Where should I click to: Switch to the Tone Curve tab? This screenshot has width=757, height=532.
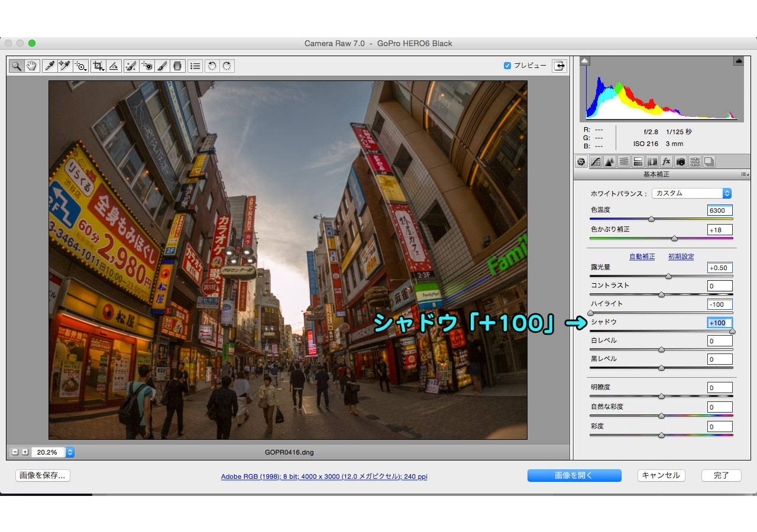(596, 161)
